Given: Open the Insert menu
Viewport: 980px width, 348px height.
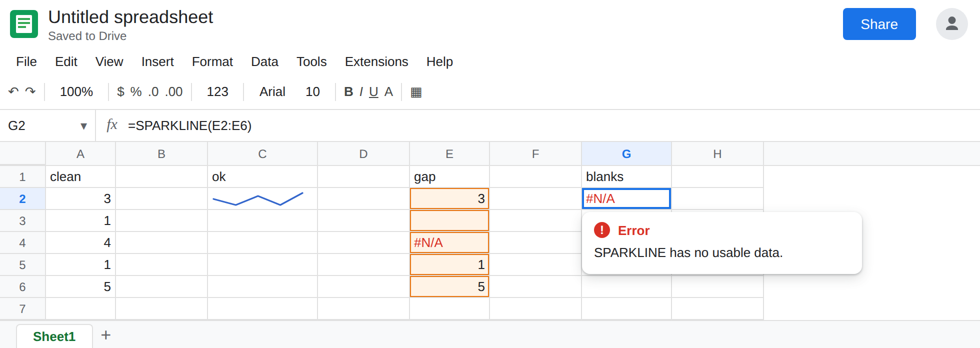Looking at the screenshot, I should (x=157, y=61).
